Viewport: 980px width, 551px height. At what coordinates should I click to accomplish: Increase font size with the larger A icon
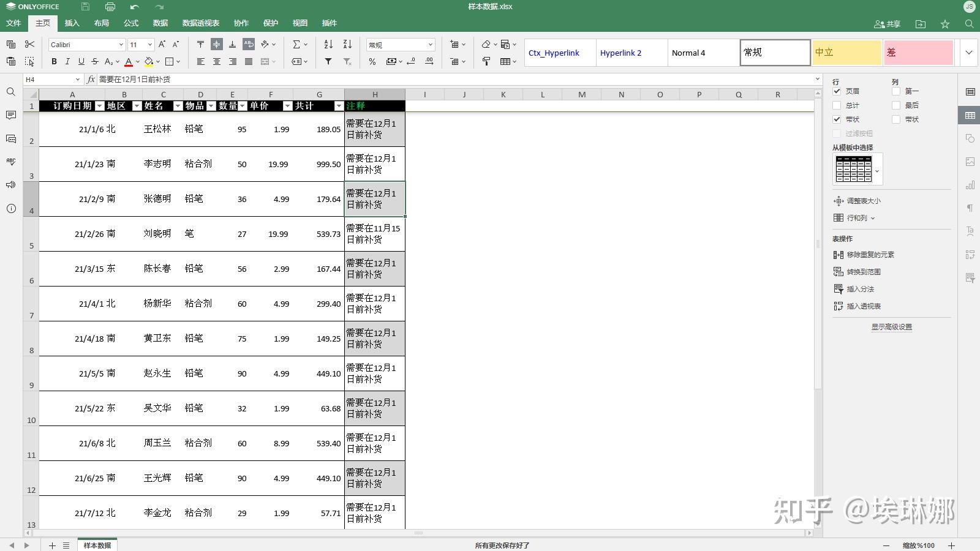162,44
